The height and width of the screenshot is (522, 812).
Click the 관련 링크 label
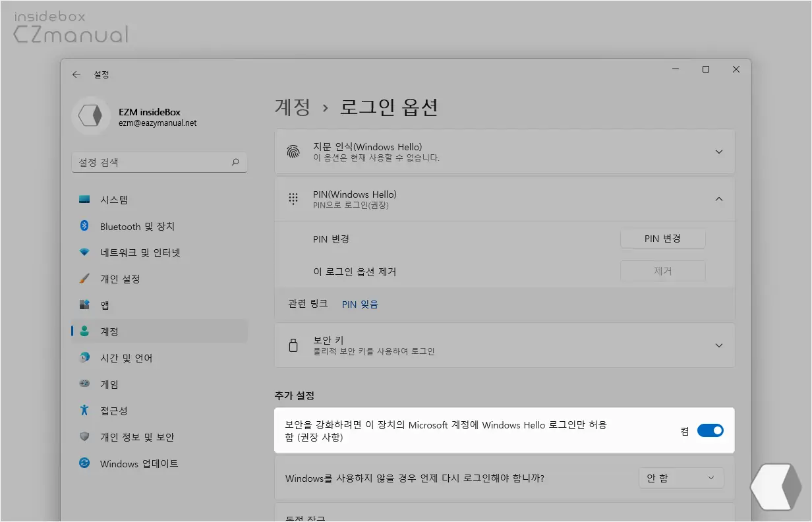tap(308, 304)
